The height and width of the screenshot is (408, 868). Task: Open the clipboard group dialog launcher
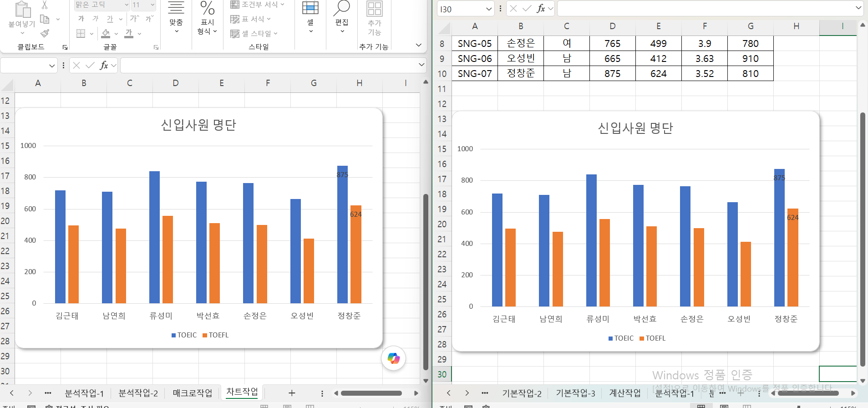coord(65,47)
